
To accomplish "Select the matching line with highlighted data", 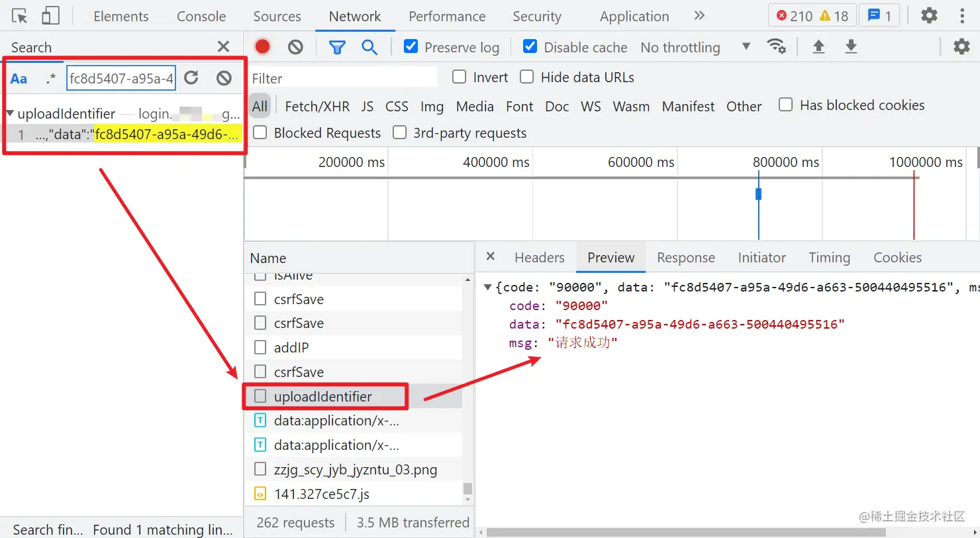I will click(x=124, y=135).
